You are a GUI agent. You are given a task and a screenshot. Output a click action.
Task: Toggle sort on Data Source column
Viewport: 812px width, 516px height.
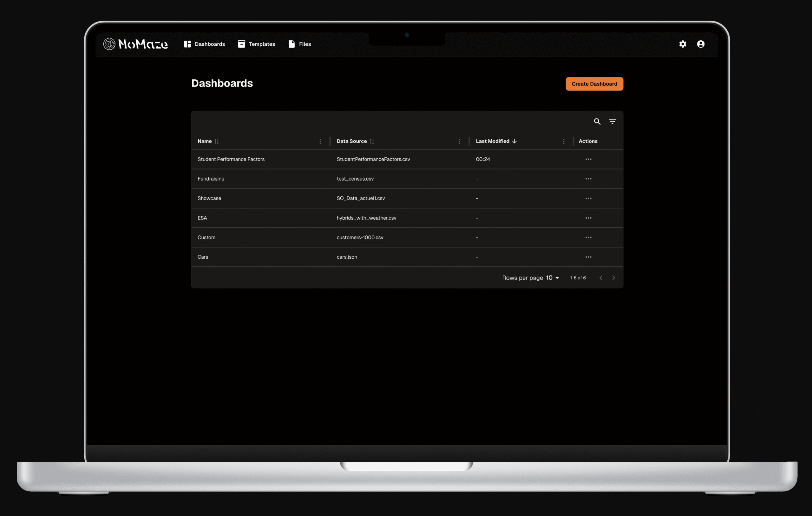point(372,142)
